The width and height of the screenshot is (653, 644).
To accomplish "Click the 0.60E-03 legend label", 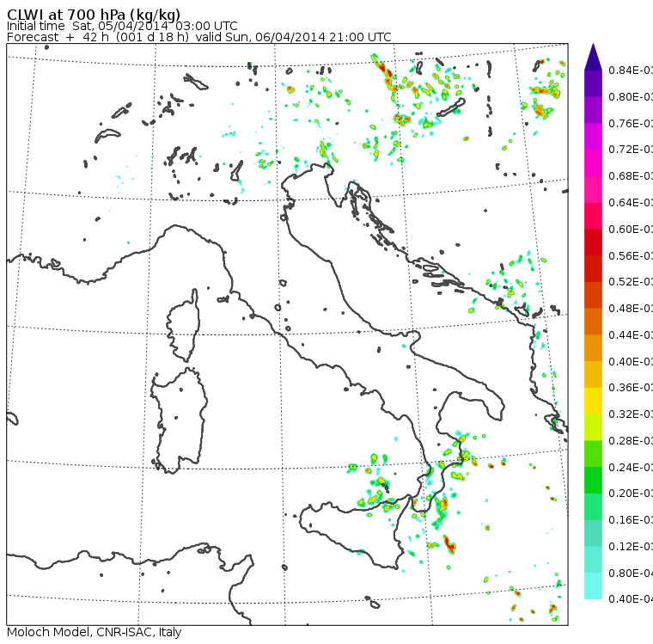I will pos(631,230).
